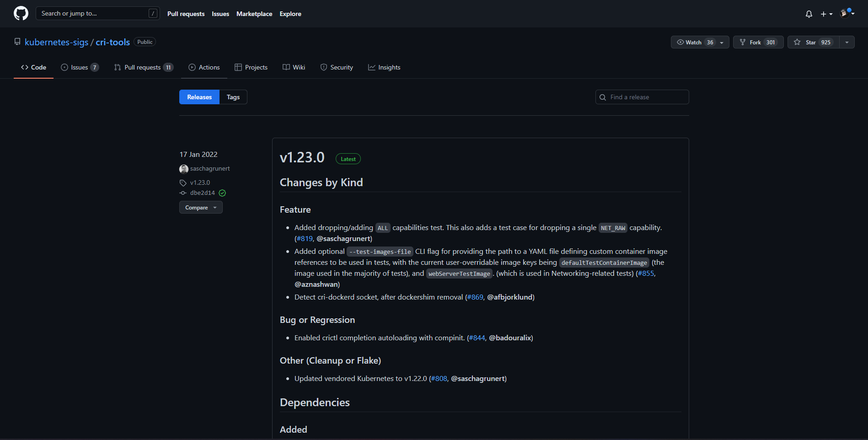
Task: Open the Wiki tab
Action: click(294, 67)
